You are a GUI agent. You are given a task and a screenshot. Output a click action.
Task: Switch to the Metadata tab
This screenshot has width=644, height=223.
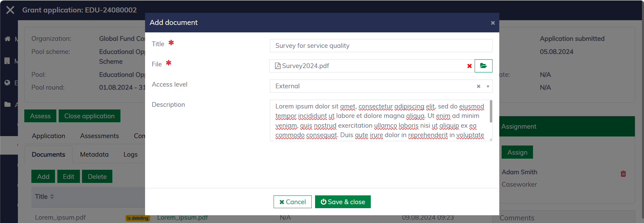(x=94, y=154)
